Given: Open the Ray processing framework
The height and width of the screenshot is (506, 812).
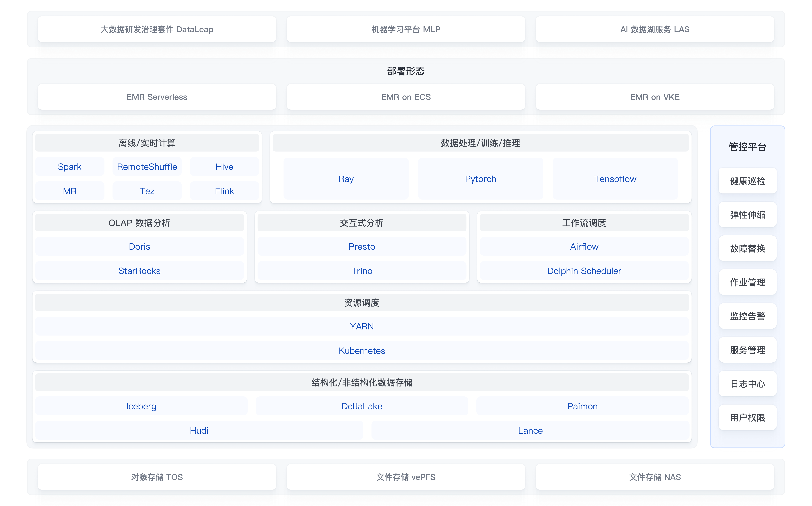Looking at the screenshot, I should coord(346,179).
